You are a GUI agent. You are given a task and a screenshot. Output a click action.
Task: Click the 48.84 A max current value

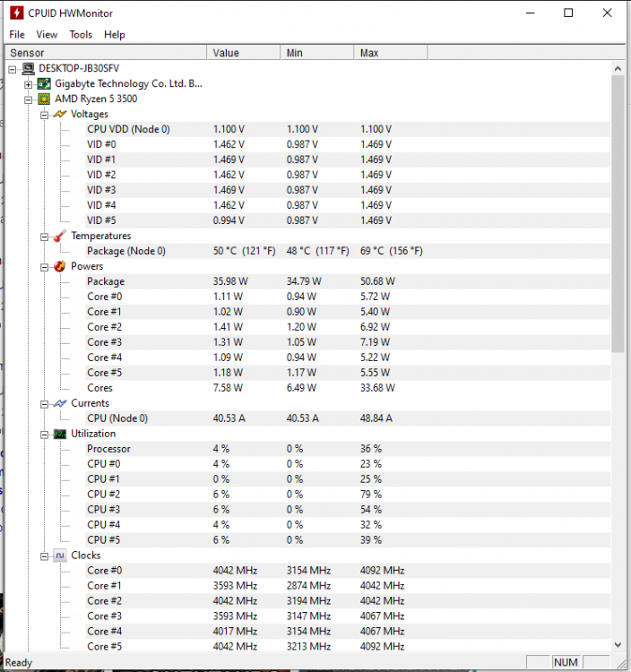point(376,418)
